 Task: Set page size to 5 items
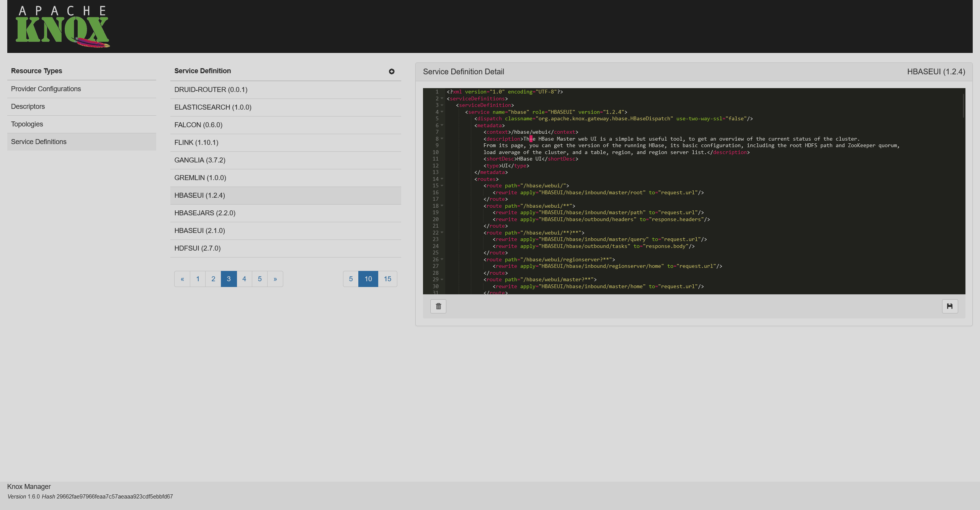coord(351,279)
